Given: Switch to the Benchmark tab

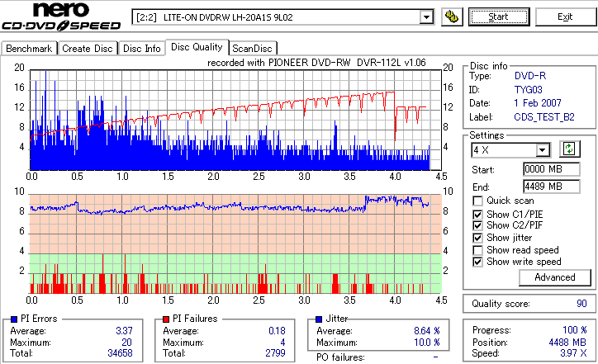Looking at the screenshot, I should 29,49.
